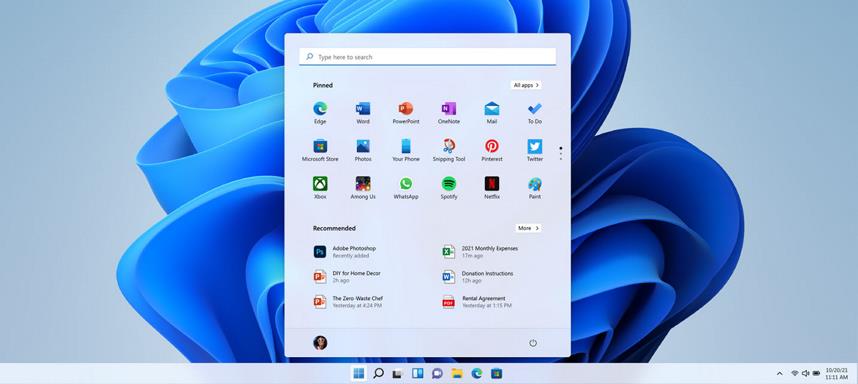858x384 pixels.
Task: Open Pinterest from pinned apps
Action: (x=491, y=150)
